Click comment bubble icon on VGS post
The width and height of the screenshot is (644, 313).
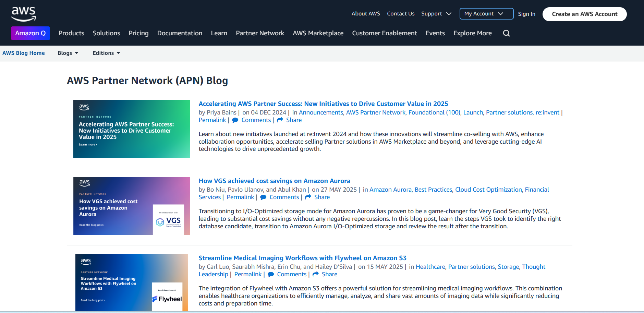tap(263, 197)
